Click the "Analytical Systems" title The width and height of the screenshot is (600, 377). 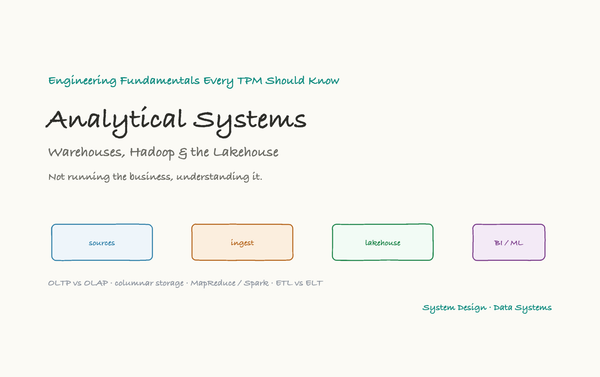coord(176,121)
